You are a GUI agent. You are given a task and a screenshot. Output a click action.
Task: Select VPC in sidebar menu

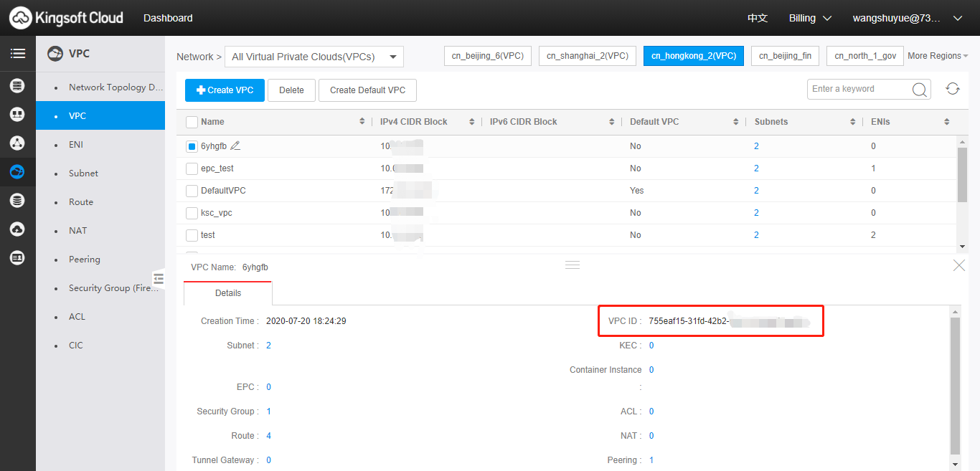[x=100, y=115]
